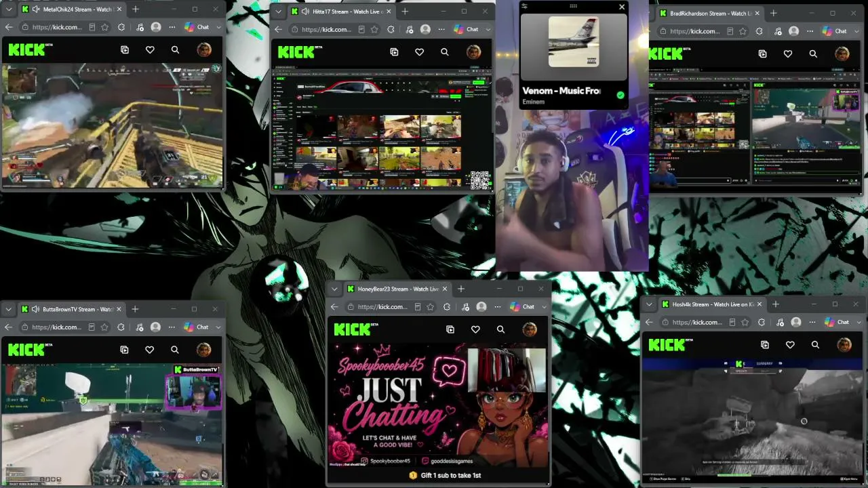Expand the tab list chevron in Hosh4k window
The image size is (868, 488).
[649, 304]
